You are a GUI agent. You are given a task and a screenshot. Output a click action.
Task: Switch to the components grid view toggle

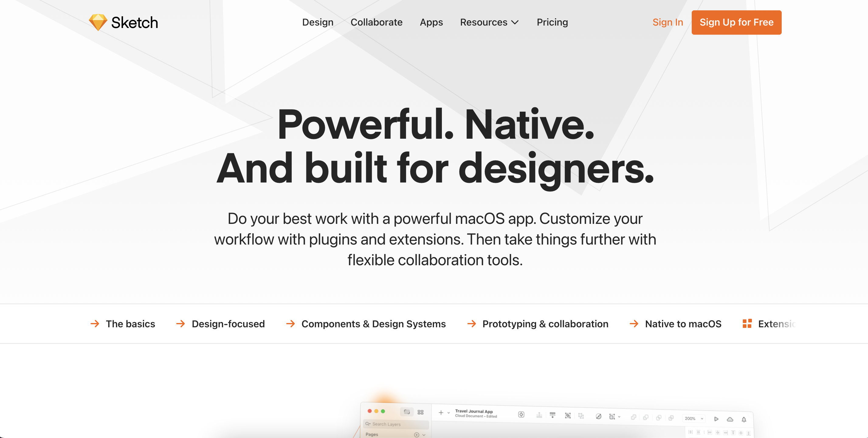tap(421, 412)
